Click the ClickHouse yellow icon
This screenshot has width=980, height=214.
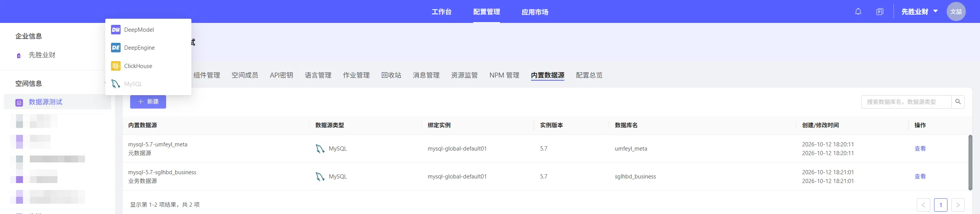[116, 66]
